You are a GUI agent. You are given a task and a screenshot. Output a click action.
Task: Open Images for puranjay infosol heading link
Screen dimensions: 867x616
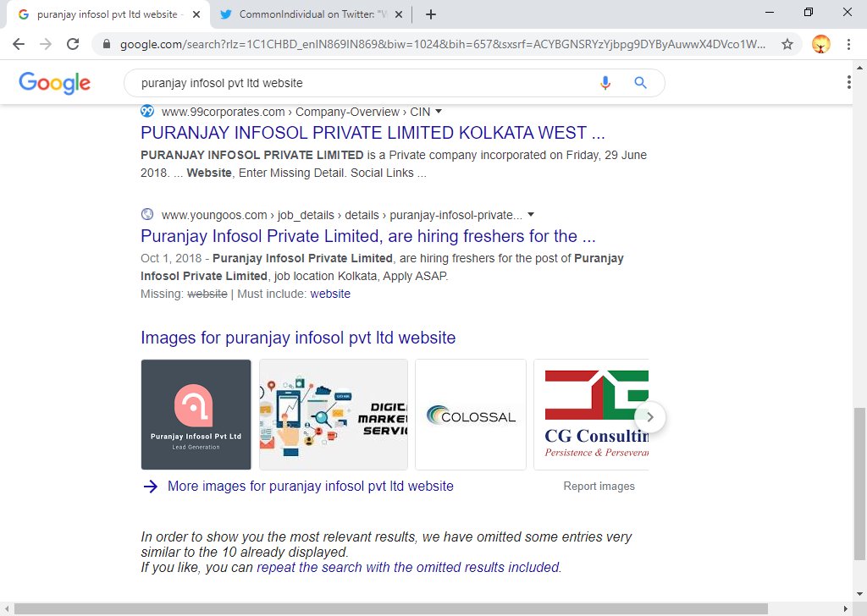[298, 338]
